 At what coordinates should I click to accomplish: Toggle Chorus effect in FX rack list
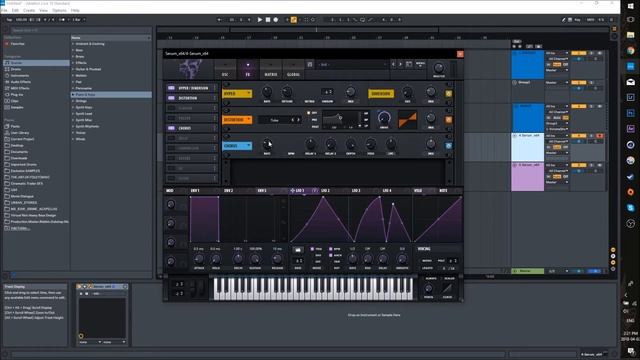(171, 128)
